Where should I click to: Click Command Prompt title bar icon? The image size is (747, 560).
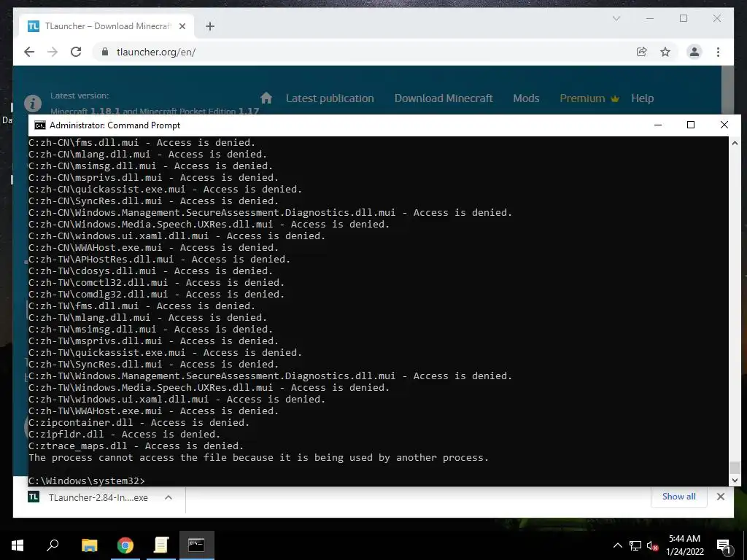coord(40,125)
